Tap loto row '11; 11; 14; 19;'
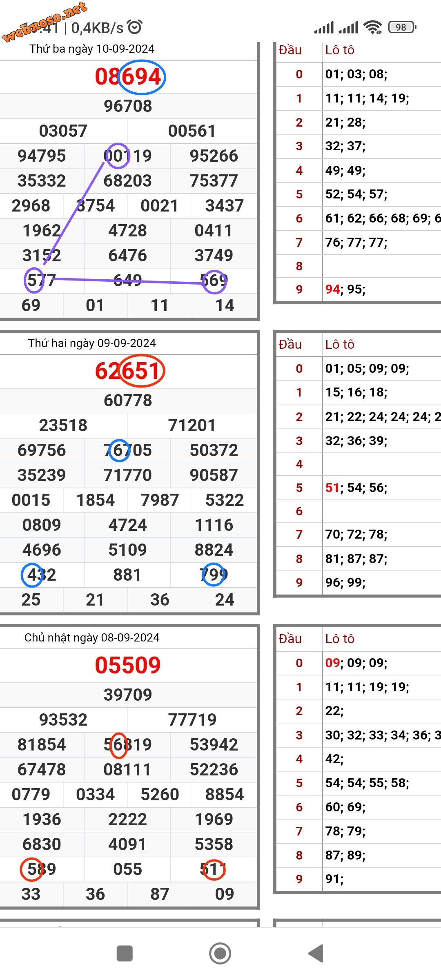441x980 pixels. (367, 98)
